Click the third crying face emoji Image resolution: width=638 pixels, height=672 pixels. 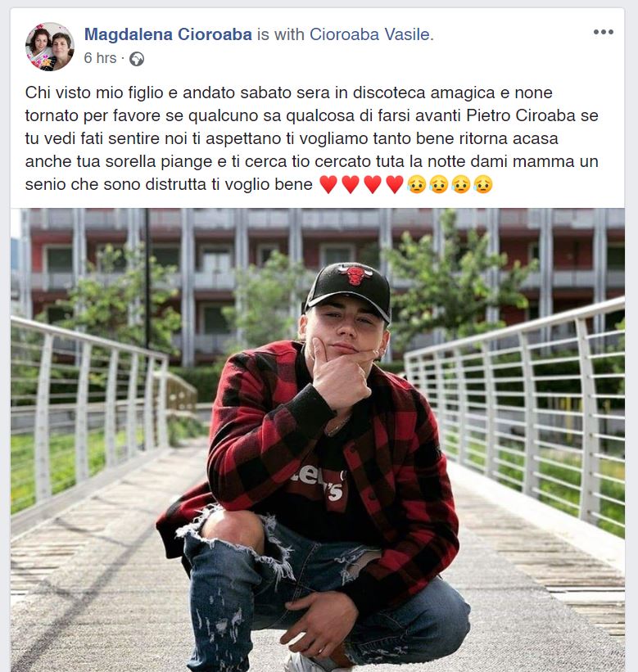[461, 185]
